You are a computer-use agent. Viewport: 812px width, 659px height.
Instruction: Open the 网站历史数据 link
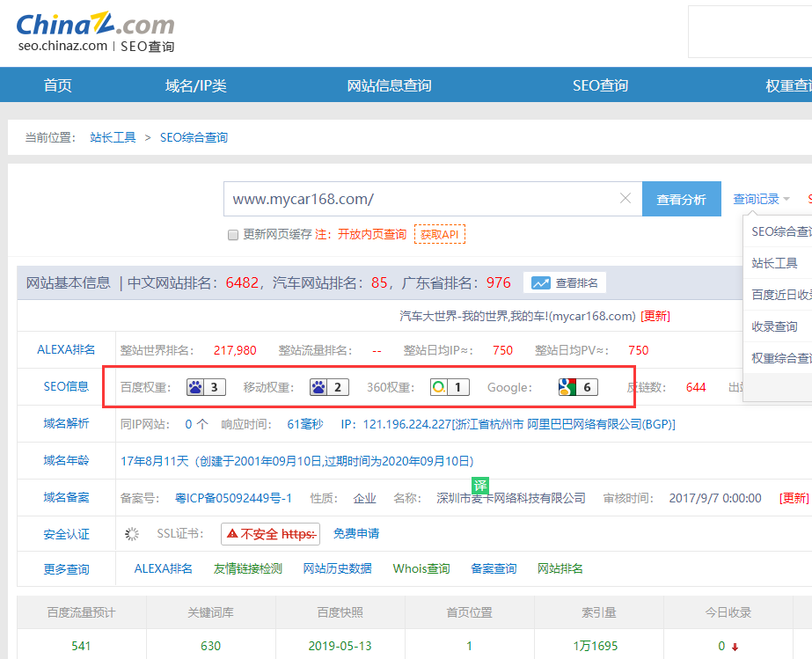click(338, 568)
